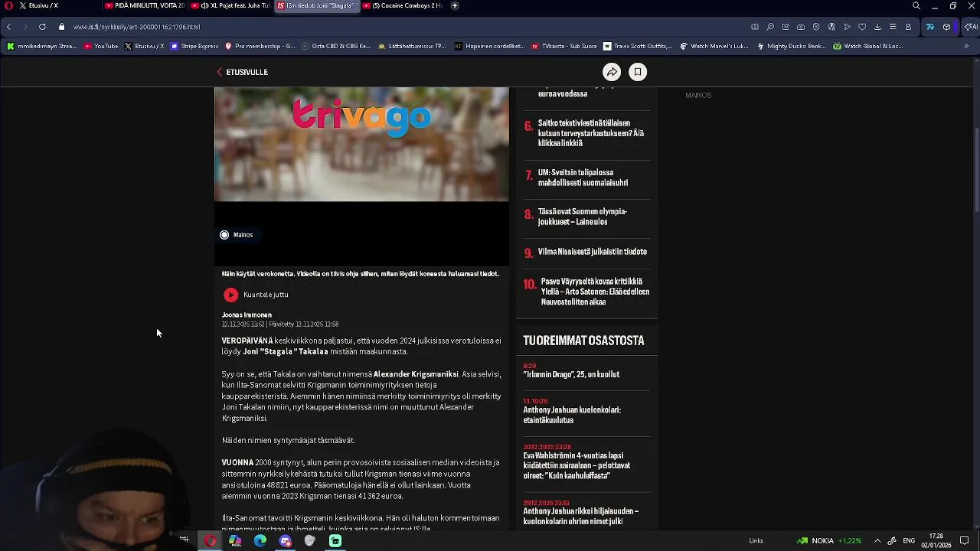Image resolution: width=980 pixels, height=551 pixels.
Task: Open the green app in taskbar
Action: tap(335, 541)
